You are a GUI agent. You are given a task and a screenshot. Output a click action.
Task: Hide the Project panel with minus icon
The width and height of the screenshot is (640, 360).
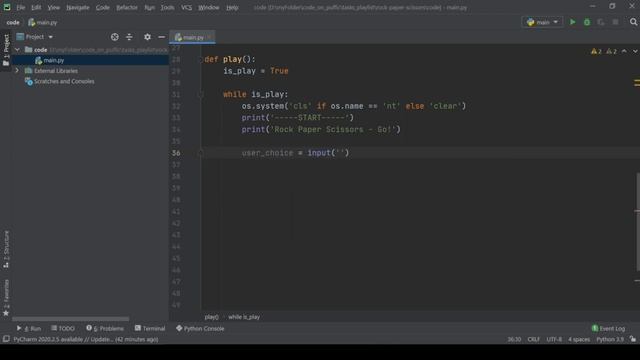coord(162,37)
